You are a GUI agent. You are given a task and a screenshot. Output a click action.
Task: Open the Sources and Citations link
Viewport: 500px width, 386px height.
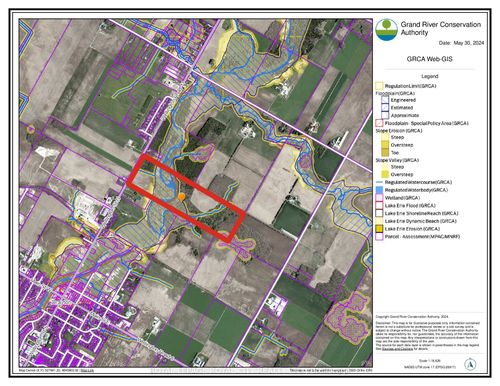tap(397, 349)
